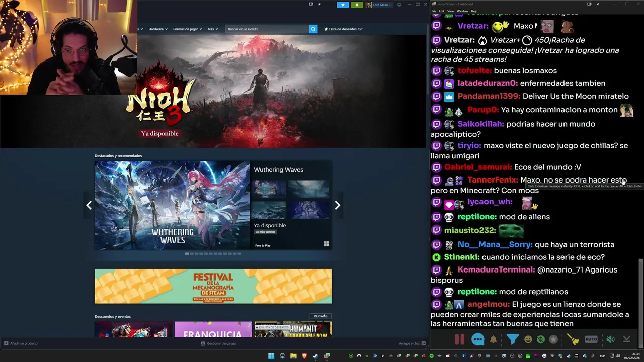Open Brave browser from the taskbar
644x362 pixels.
coord(304,356)
